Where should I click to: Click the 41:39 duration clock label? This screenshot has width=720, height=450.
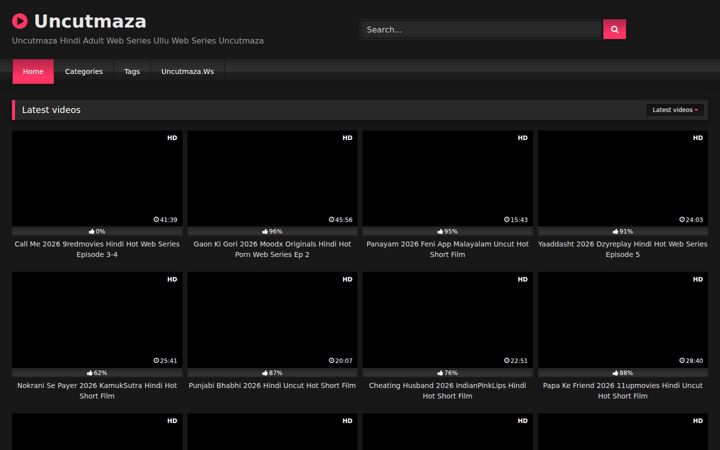pyautogui.click(x=165, y=219)
